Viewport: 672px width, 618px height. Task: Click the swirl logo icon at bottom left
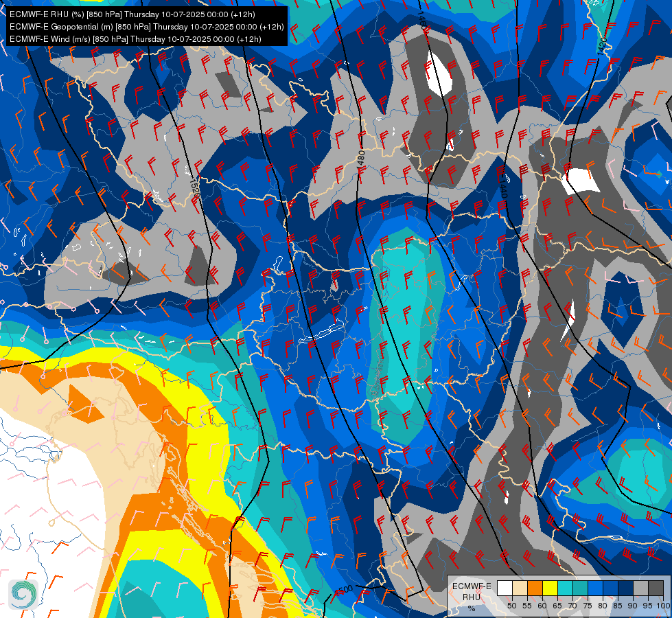23,594
